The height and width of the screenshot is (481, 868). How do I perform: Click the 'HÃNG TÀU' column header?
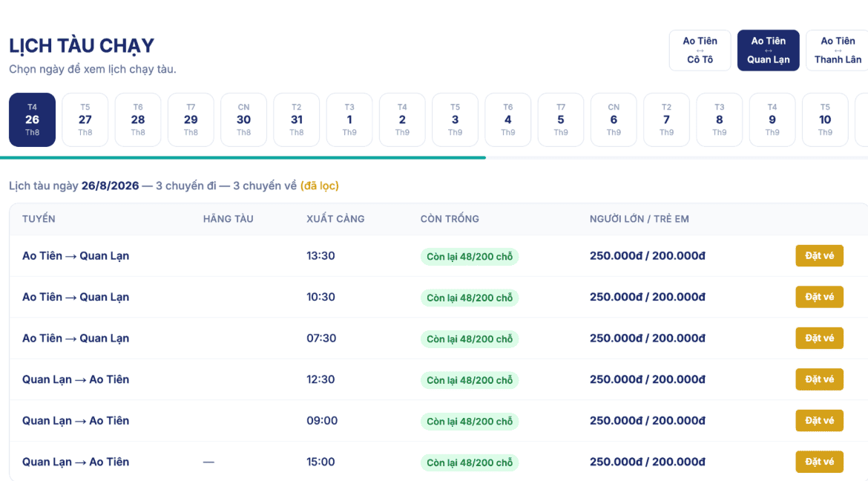228,219
